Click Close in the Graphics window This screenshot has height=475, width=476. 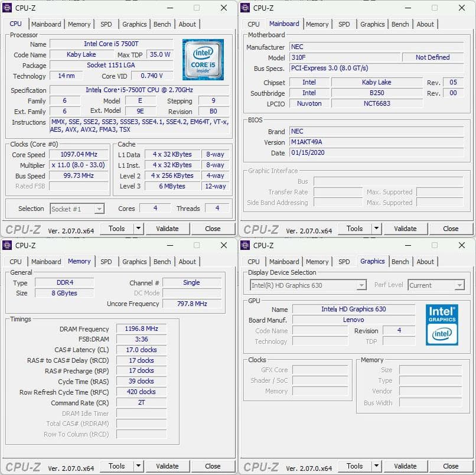click(451, 466)
